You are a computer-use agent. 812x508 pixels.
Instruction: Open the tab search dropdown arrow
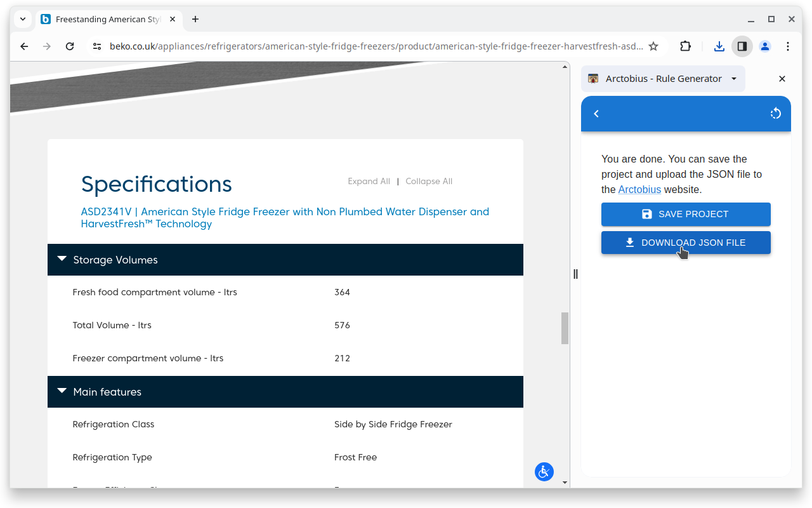point(23,19)
